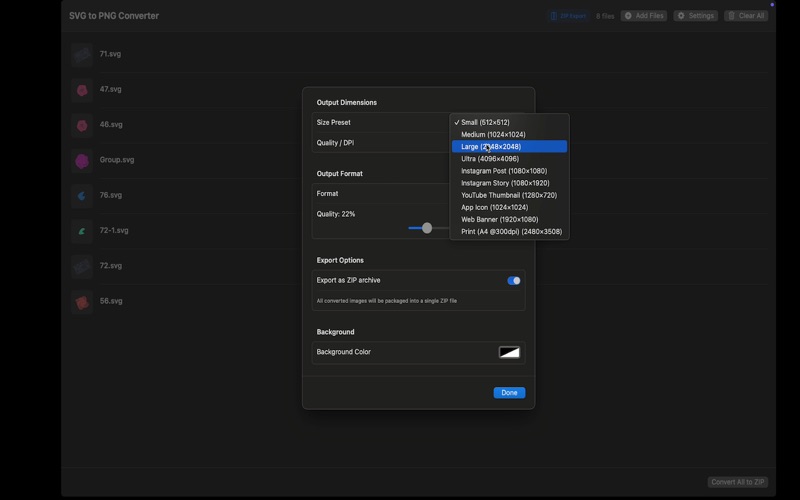Click the Quality / DPI label
This screenshot has width=800, height=500.
(x=335, y=143)
